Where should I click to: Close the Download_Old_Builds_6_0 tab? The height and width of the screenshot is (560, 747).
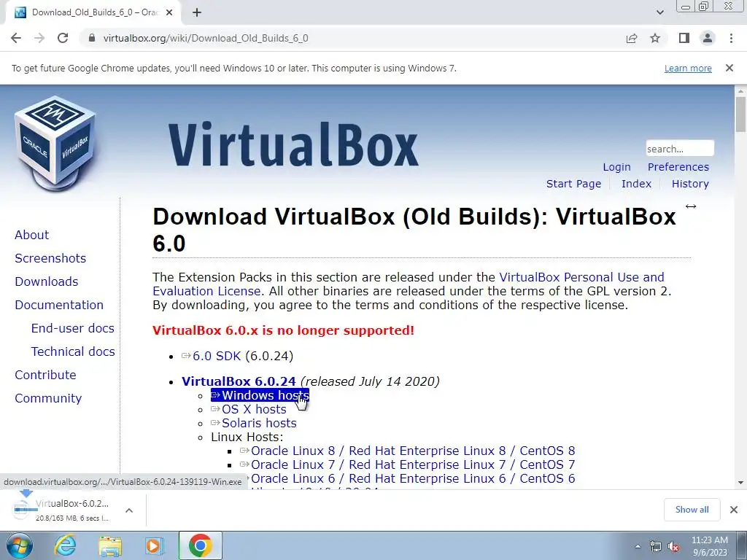pyautogui.click(x=169, y=13)
